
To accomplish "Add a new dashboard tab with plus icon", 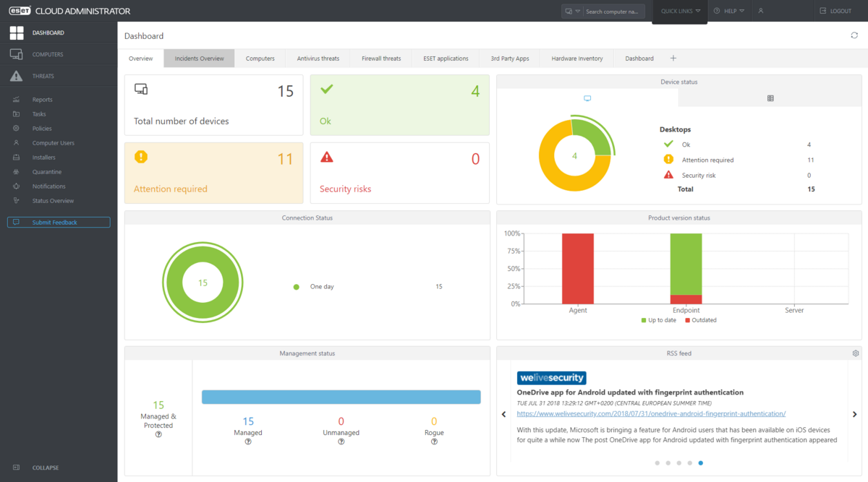I will click(673, 59).
